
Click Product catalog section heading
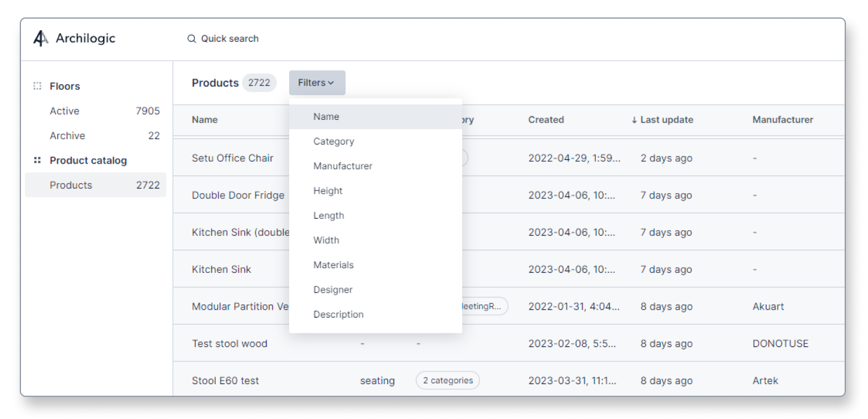(x=88, y=161)
